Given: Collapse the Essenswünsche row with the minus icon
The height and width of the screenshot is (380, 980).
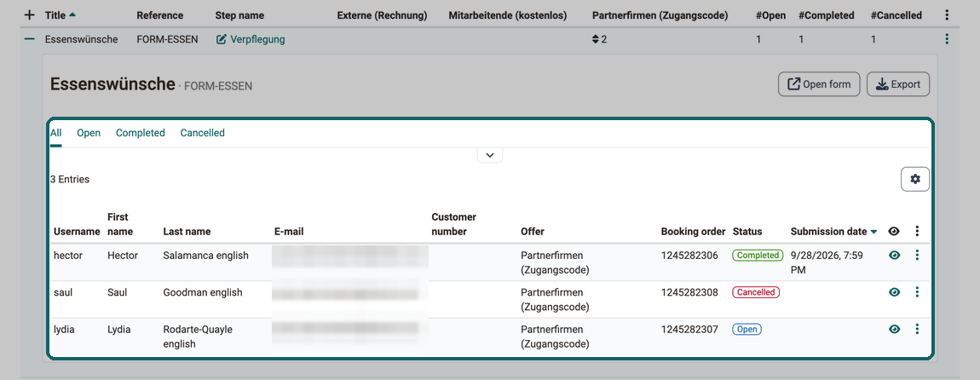Looking at the screenshot, I should pyautogui.click(x=29, y=38).
